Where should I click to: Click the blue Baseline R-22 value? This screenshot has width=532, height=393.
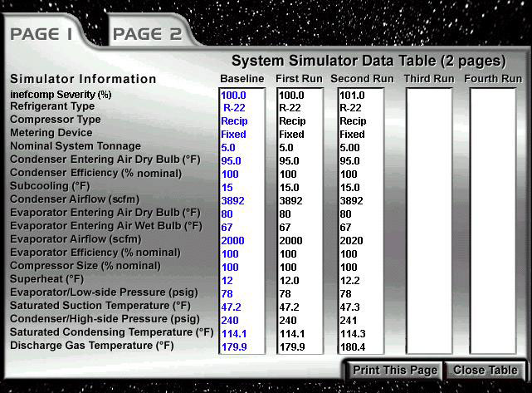pos(234,108)
